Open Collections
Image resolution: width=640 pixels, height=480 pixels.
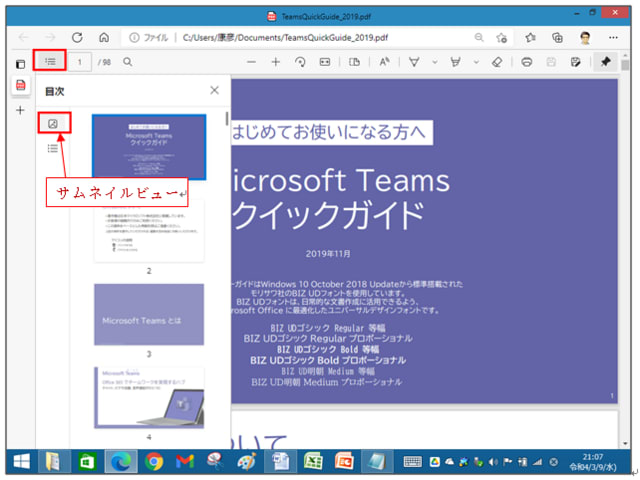pyautogui.click(x=558, y=38)
